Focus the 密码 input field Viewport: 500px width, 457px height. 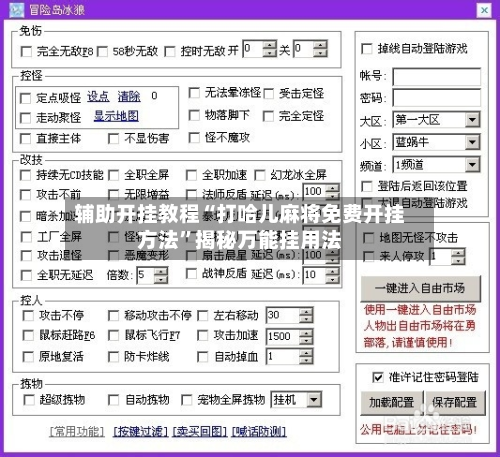pyautogui.click(x=437, y=98)
